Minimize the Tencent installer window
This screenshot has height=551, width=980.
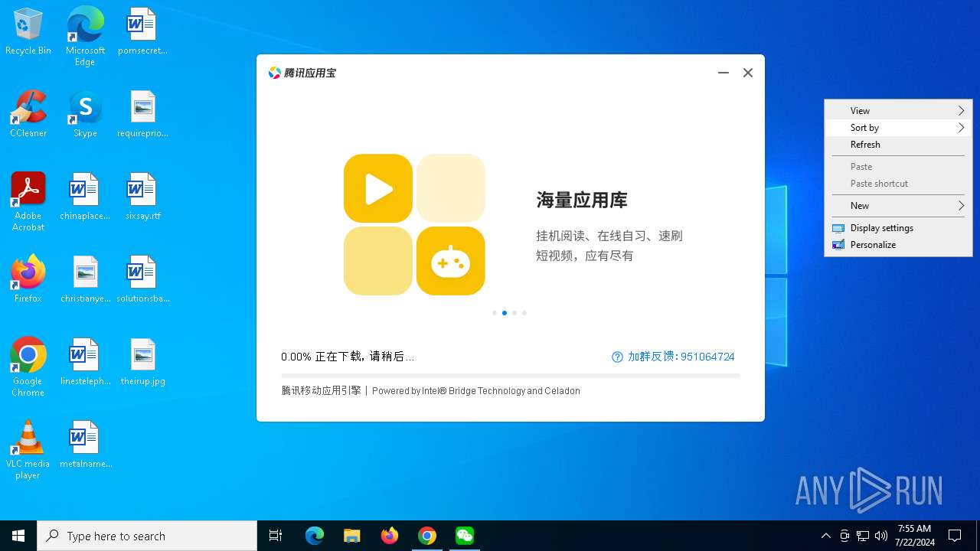(723, 73)
